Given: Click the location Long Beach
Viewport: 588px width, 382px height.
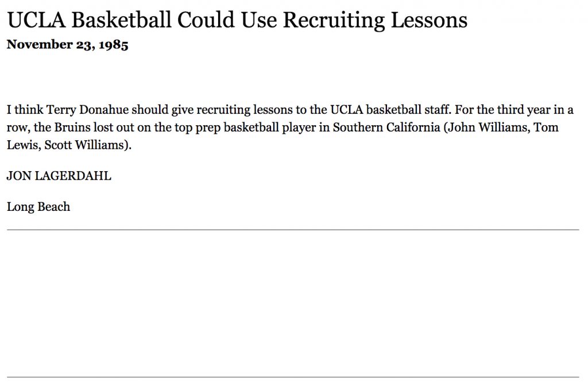Looking at the screenshot, I should tap(38, 207).
